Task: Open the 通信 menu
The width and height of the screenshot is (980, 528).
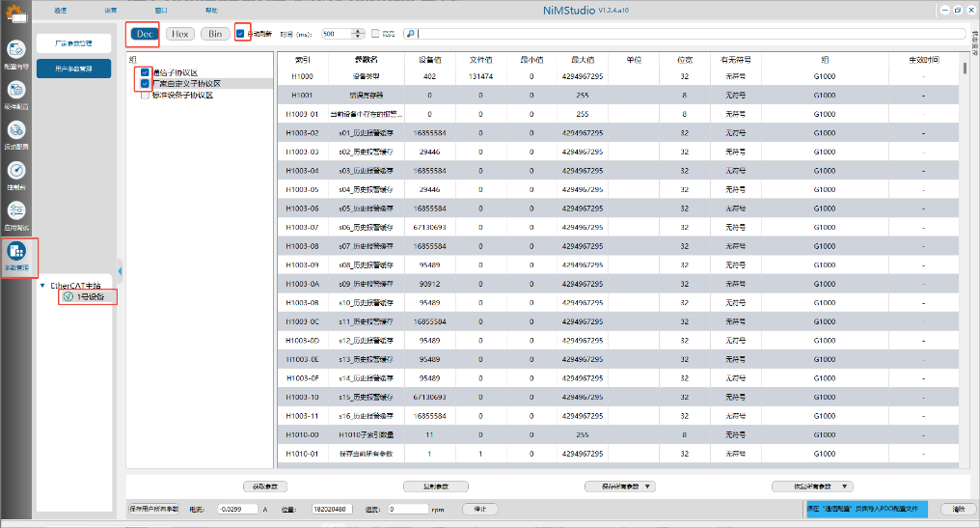Action: pos(60,11)
